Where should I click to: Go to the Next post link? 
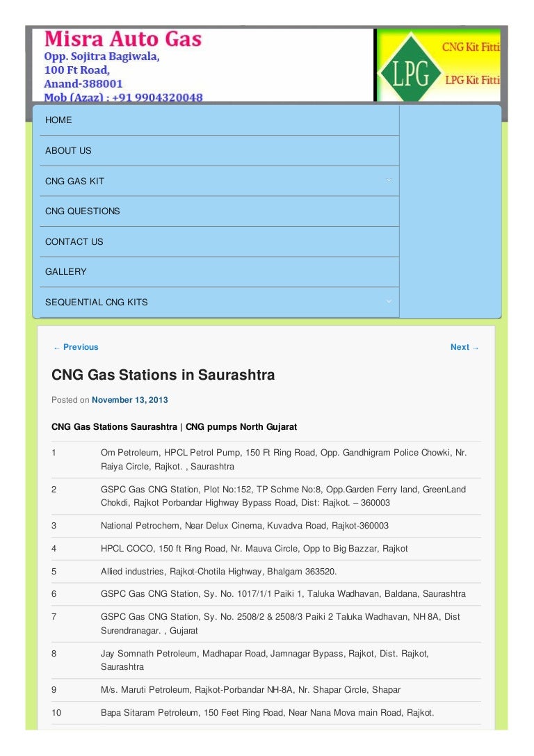pos(464,347)
